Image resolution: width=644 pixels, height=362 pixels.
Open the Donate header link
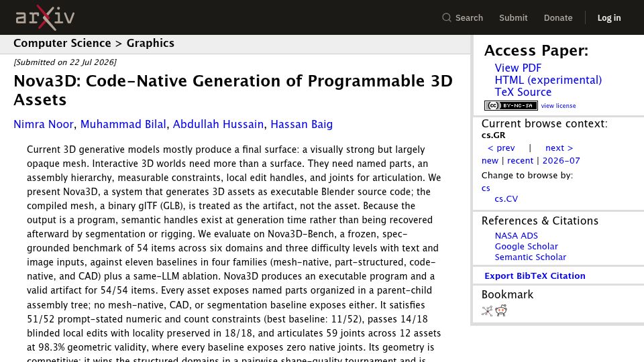[557, 17]
